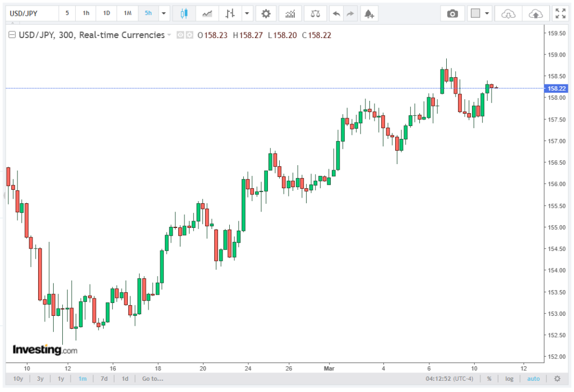Toggle auto scale

click(x=534, y=379)
